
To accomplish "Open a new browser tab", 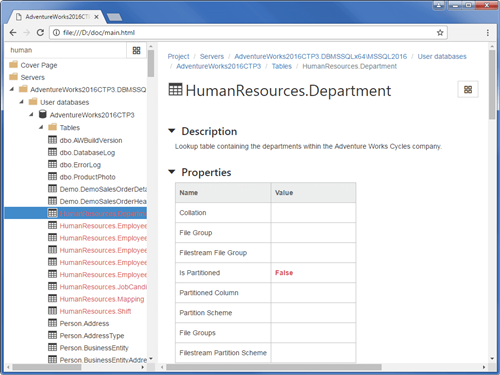I will [x=114, y=17].
